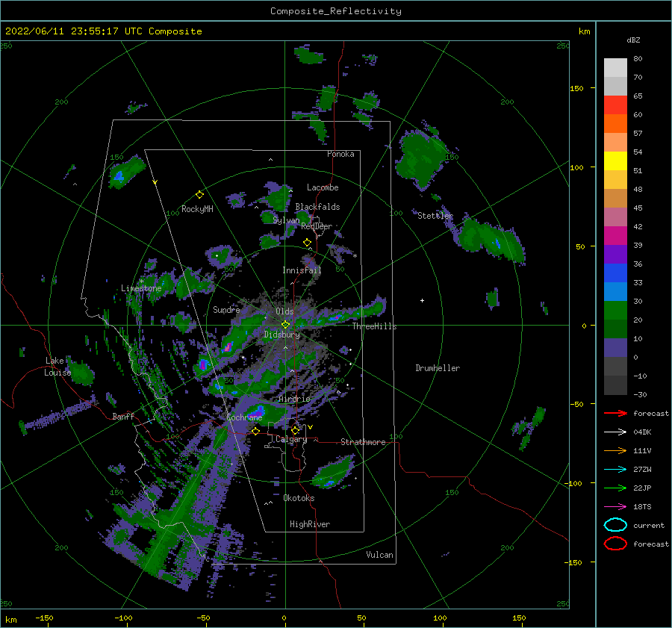Click the HighRiver city label
This screenshot has height=628, width=672.
[310, 524]
